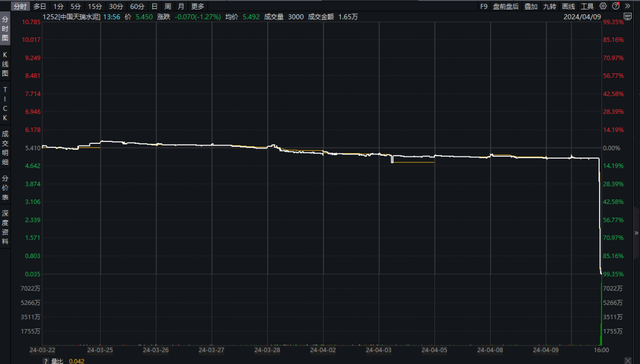Click the help question mark icon
The image size is (640, 364).
616,6
